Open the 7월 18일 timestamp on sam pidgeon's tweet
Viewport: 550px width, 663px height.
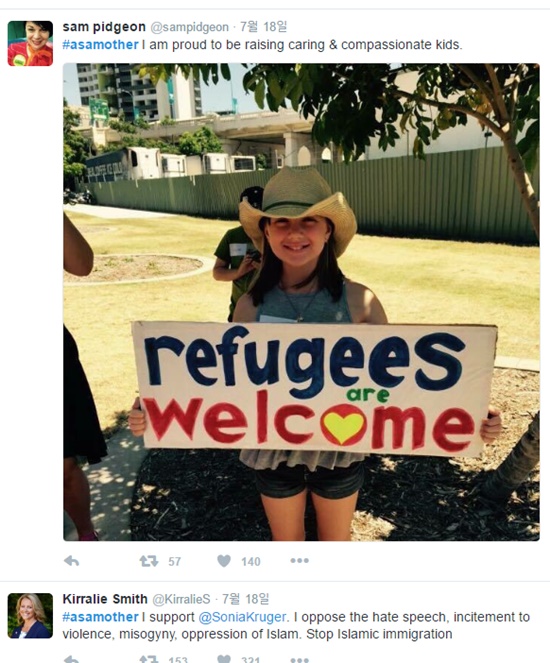[263, 27]
